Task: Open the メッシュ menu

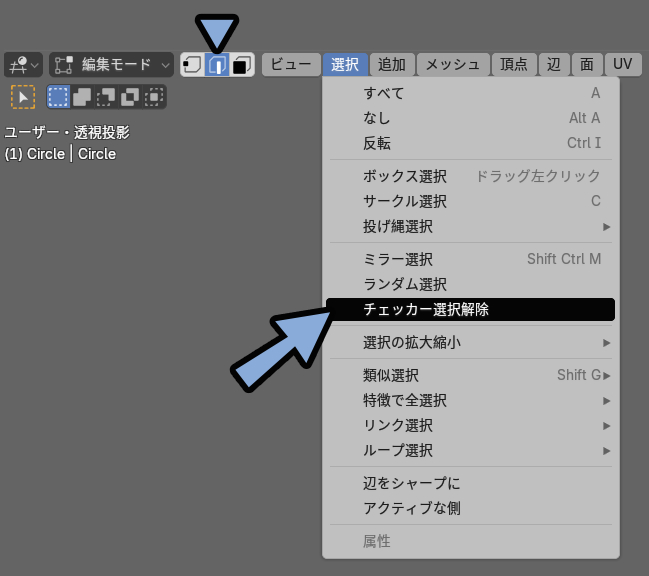Action: click(453, 65)
